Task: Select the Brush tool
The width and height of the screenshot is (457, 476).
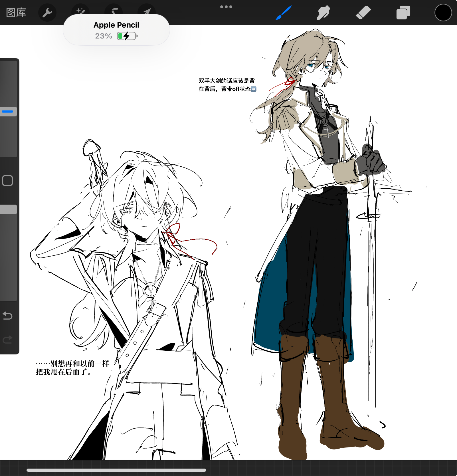Action: click(283, 13)
